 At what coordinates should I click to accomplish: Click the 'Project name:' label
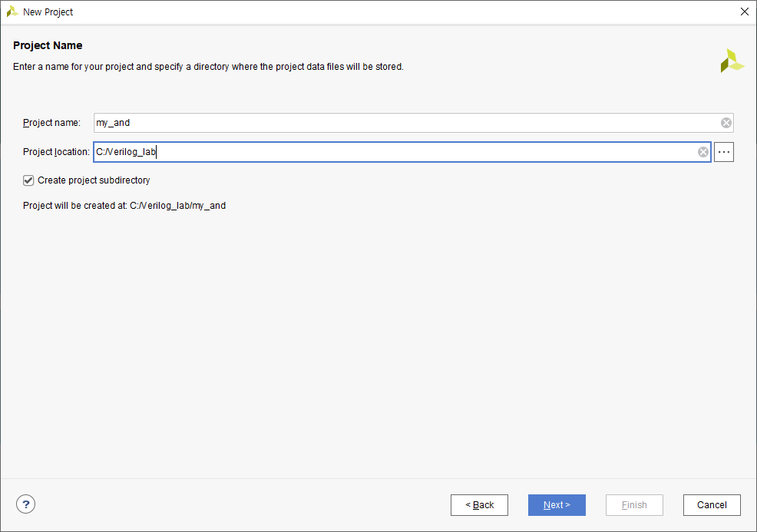tap(51, 123)
